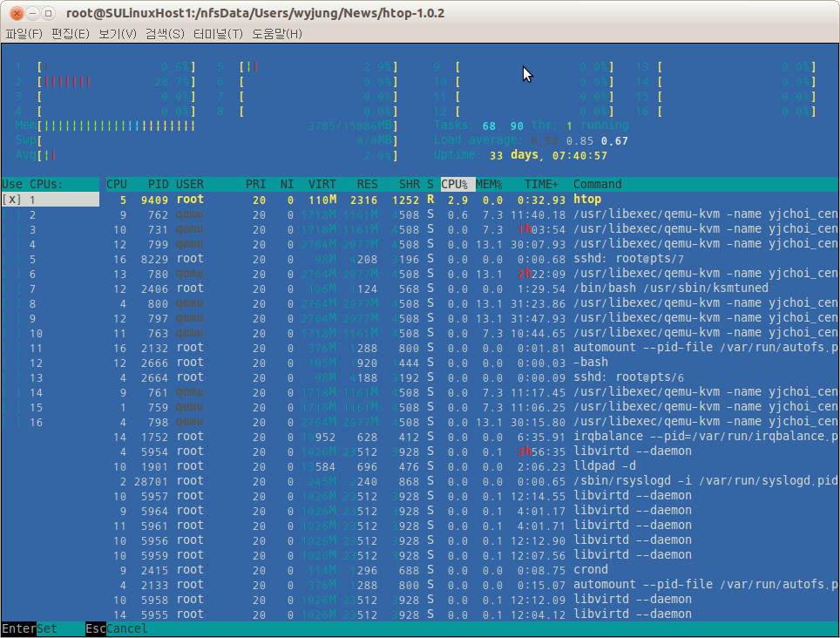Sort by the PID column header
This screenshot has height=638, width=840.
click(x=158, y=184)
